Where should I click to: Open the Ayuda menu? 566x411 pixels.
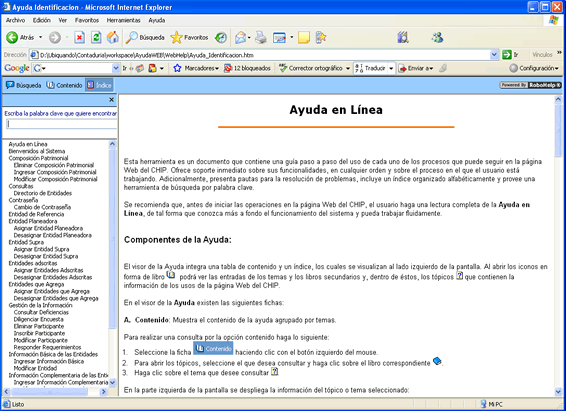tap(157, 20)
